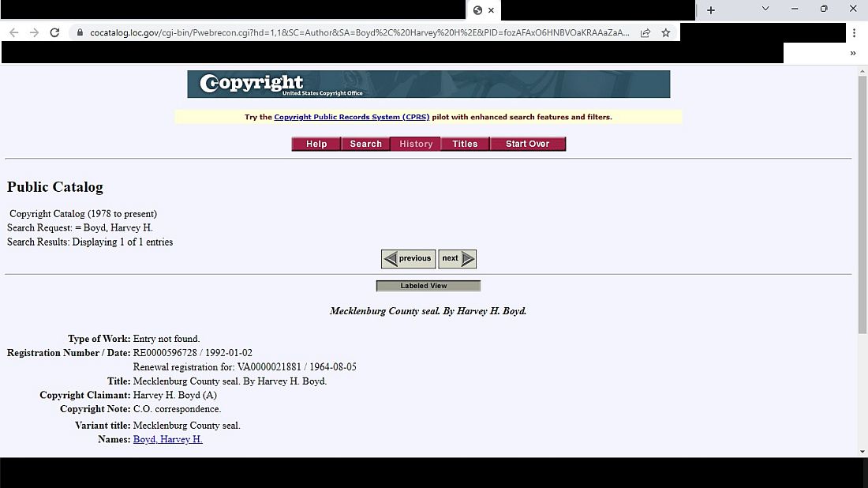Close the current browser tab
868x488 pixels.
click(492, 10)
